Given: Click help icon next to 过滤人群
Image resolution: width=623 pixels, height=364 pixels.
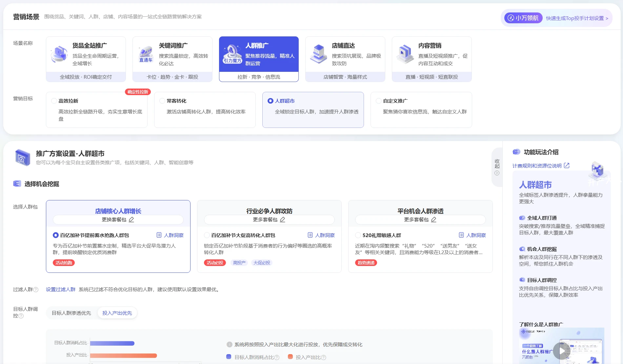Looking at the screenshot, I should click(x=36, y=290).
